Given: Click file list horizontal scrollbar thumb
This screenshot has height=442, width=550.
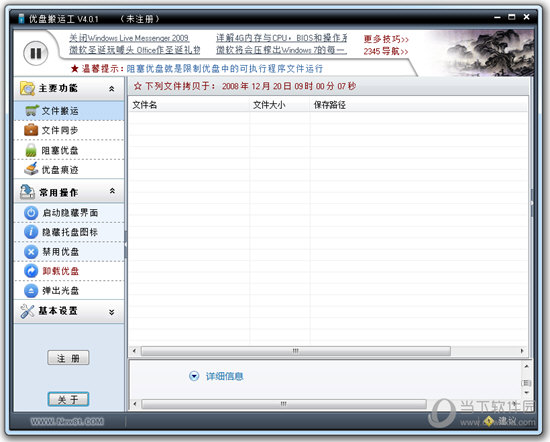Looking at the screenshot, I should pyautogui.click(x=296, y=351).
